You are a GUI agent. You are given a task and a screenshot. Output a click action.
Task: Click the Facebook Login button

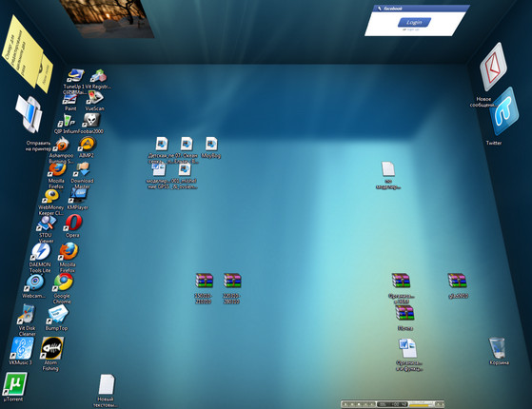pyautogui.click(x=414, y=23)
